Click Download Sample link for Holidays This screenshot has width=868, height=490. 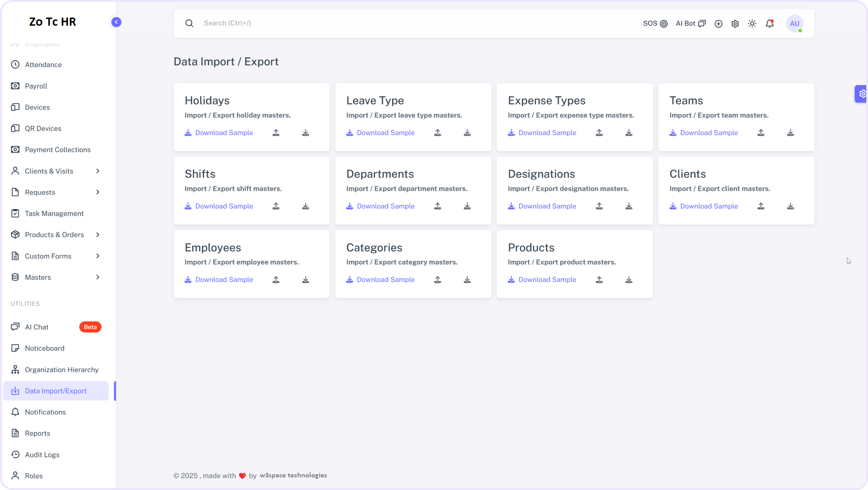[219, 133]
